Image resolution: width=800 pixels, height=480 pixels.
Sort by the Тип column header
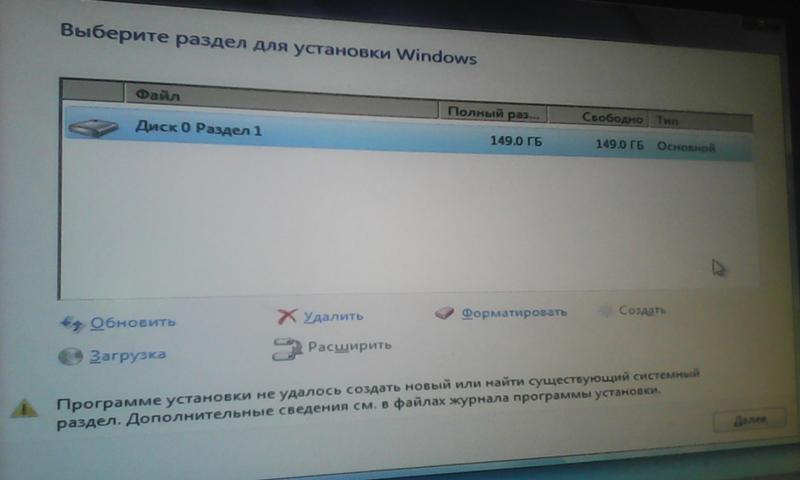700,121
